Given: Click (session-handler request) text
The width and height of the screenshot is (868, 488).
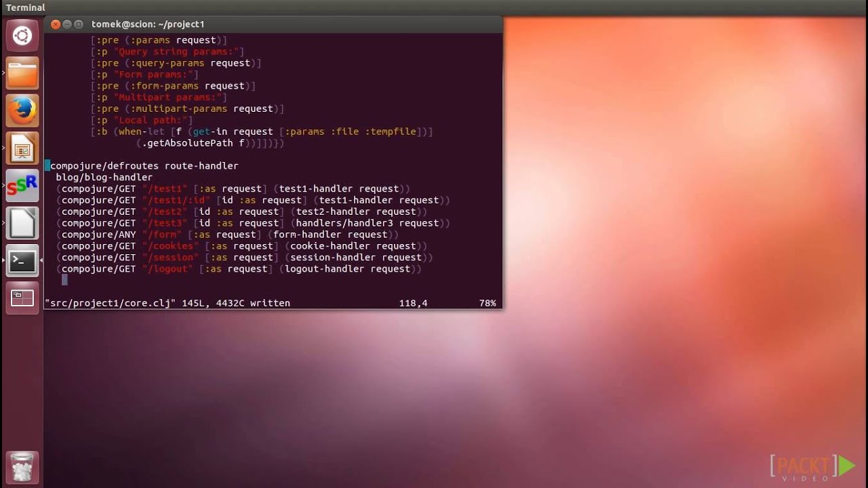Looking at the screenshot, I should pyautogui.click(x=356, y=258).
